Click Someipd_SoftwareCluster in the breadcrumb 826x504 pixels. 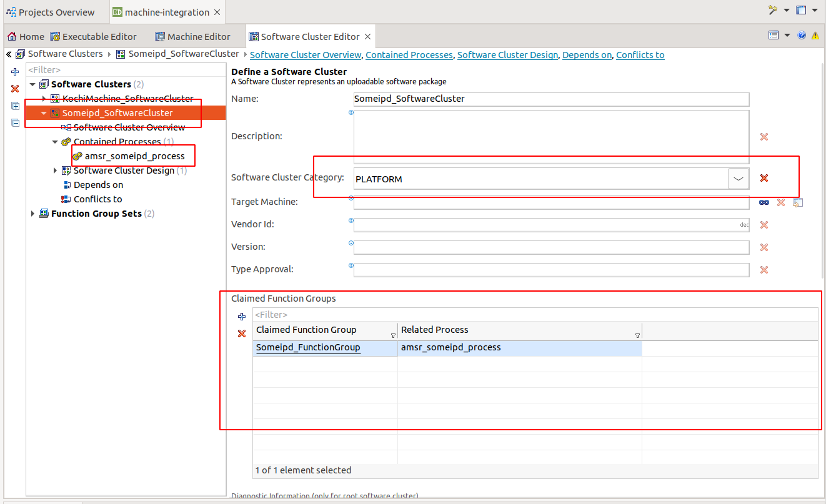coord(184,54)
